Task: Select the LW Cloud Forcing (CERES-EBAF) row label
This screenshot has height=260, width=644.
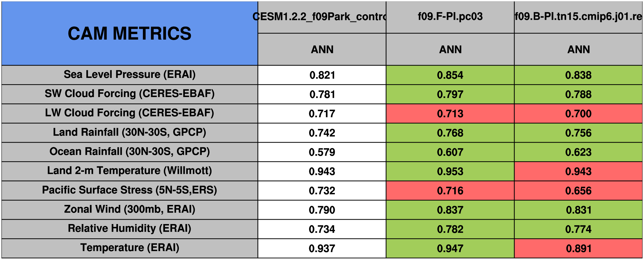Action: (129, 113)
